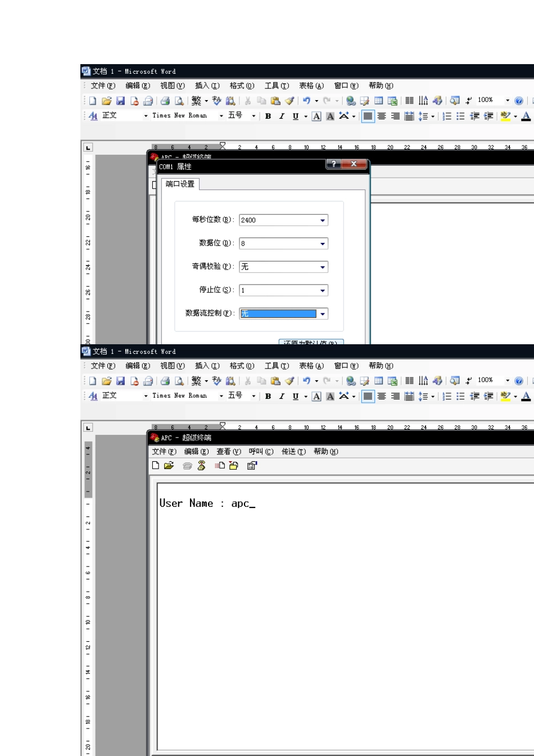The height and width of the screenshot is (756, 534).
Task: Toggle Underline in the upper Word window
Action: click(296, 116)
